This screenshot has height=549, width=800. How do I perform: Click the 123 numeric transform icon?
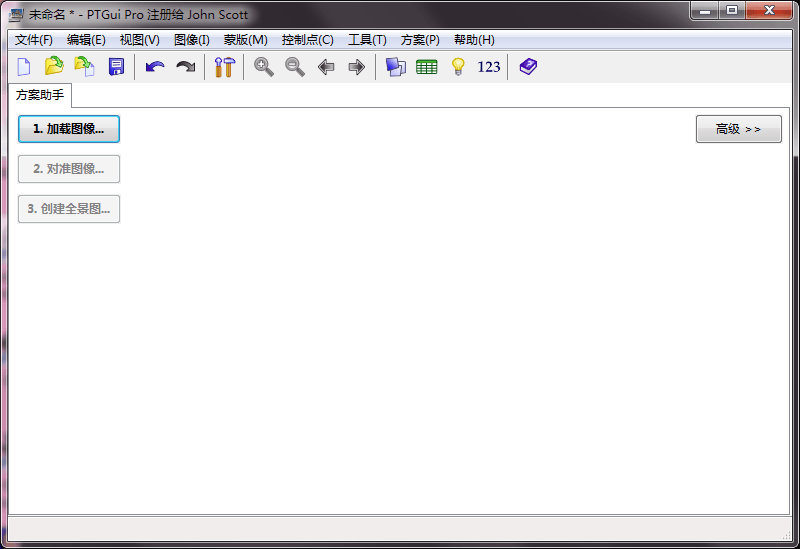pyautogui.click(x=489, y=67)
